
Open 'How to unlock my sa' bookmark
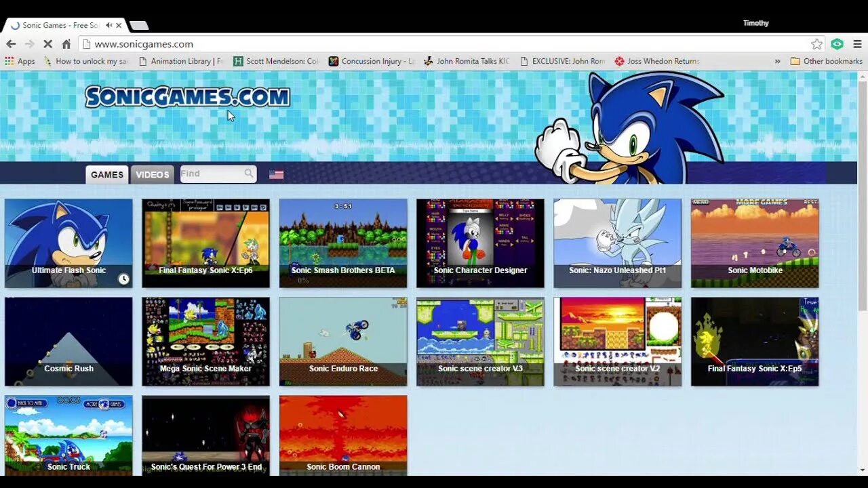pyautogui.click(x=85, y=61)
